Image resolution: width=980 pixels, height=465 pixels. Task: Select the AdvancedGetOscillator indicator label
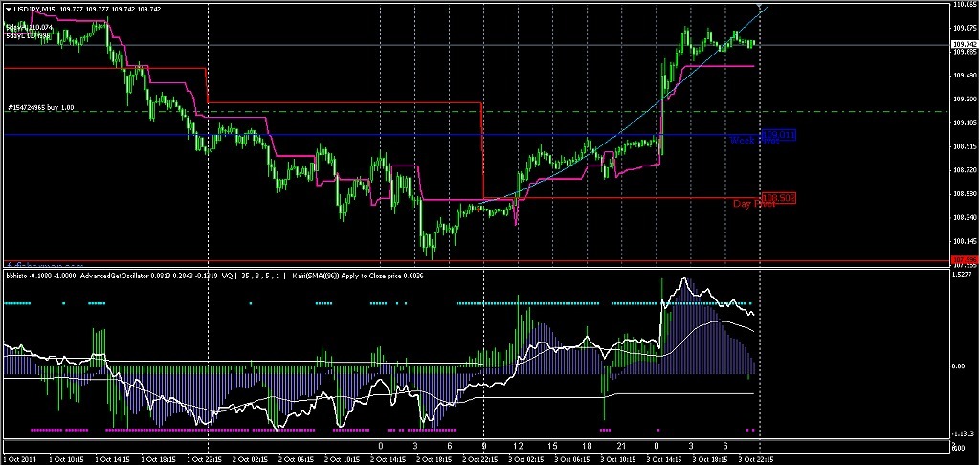(116, 276)
